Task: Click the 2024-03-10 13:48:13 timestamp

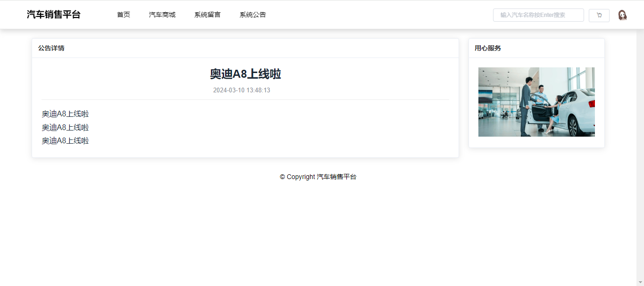Action: (x=242, y=90)
